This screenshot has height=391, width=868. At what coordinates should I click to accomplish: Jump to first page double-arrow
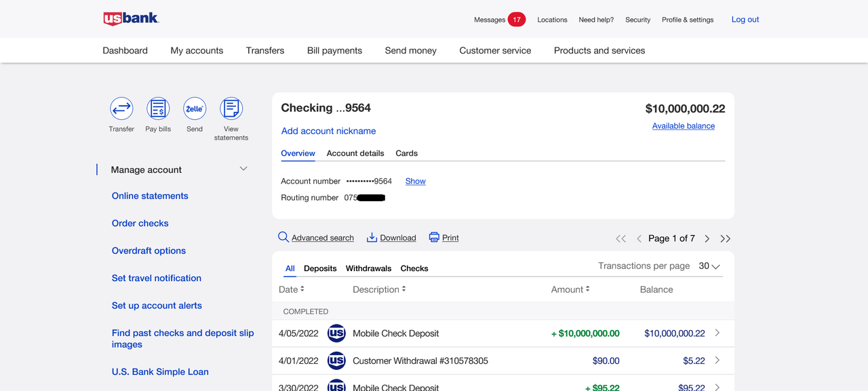tap(620, 239)
